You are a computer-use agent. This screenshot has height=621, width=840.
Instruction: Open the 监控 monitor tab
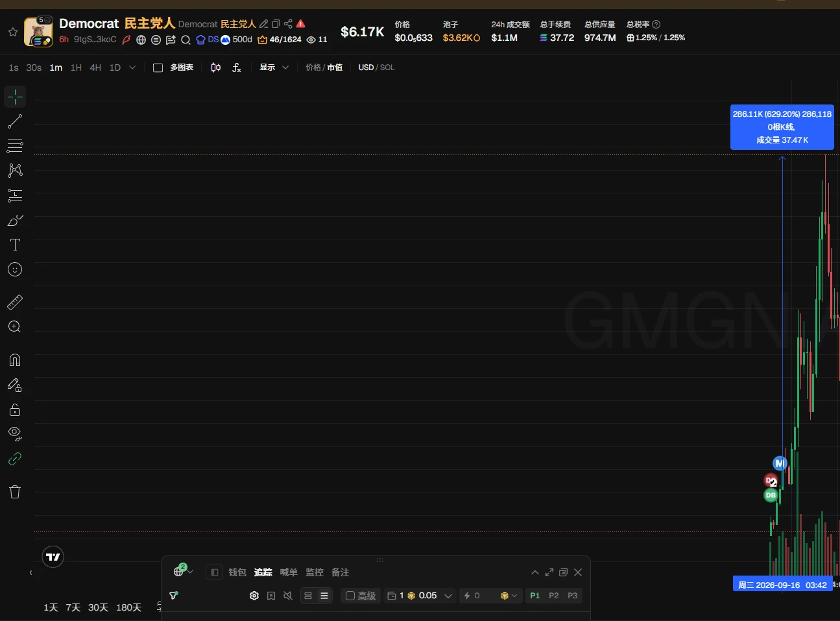pos(315,572)
